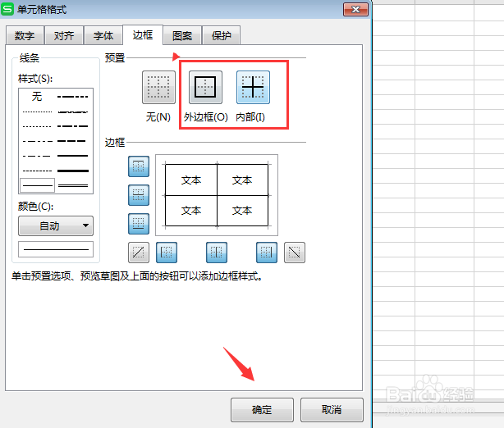The width and height of the screenshot is (504, 428).
Task: Cancel the dialog with 取消
Action: [332, 410]
